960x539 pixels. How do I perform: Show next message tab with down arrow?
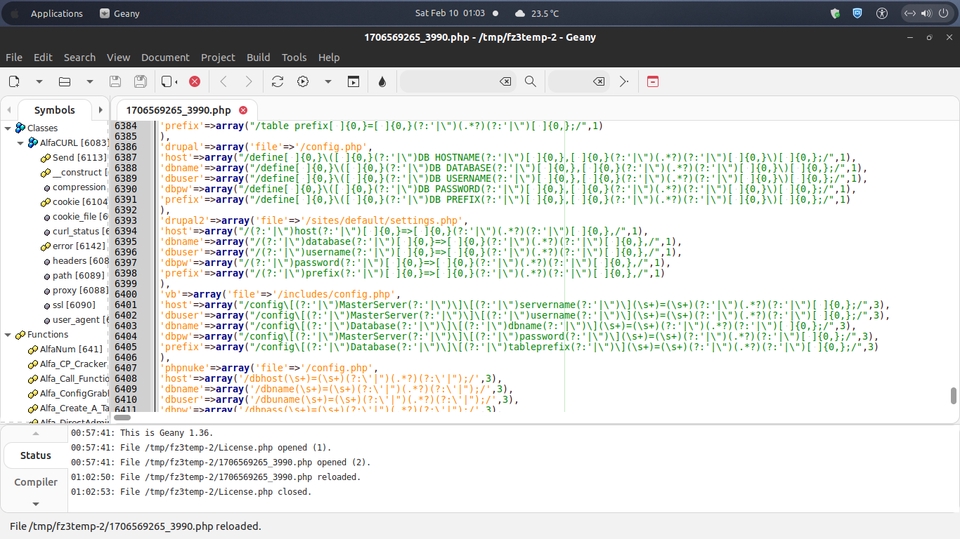[36, 503]
